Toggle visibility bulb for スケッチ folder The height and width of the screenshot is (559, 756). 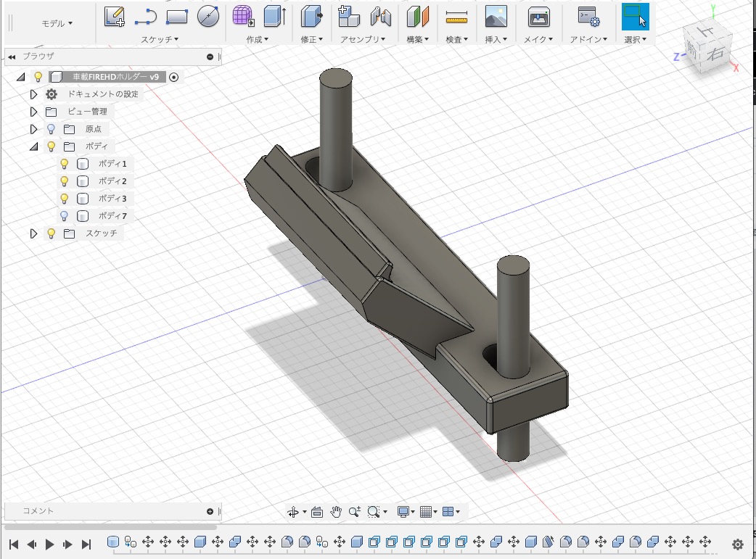click(51, 233)
